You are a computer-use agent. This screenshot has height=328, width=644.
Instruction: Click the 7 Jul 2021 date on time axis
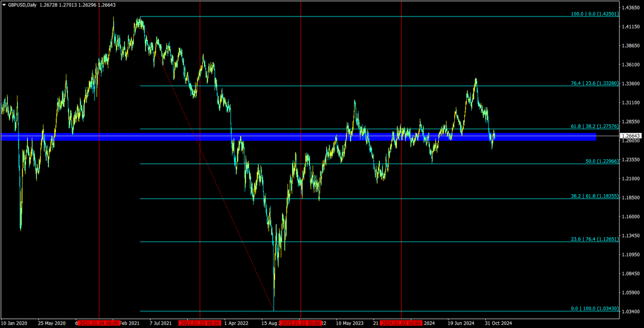[x=160, y=323]
